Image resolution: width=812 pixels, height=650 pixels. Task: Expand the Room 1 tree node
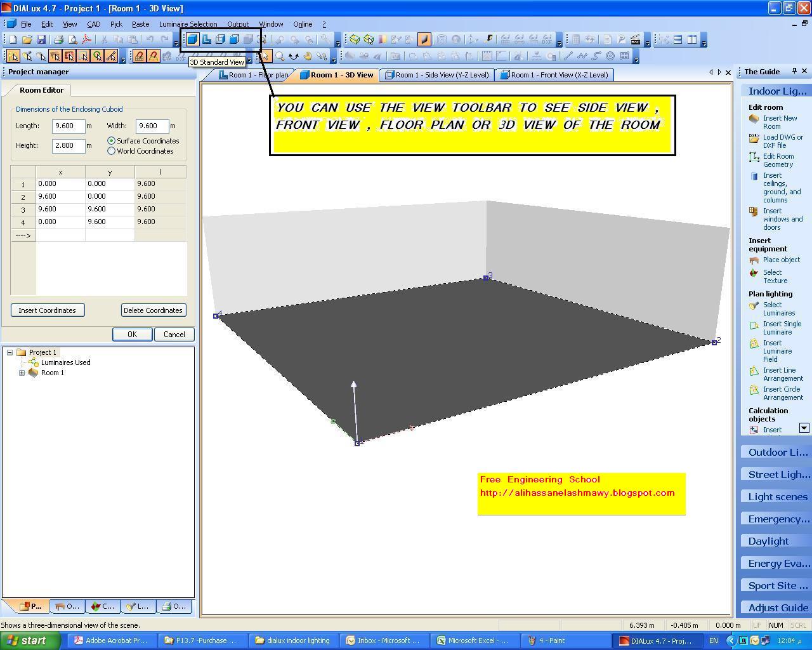click(x=22, y=373)
